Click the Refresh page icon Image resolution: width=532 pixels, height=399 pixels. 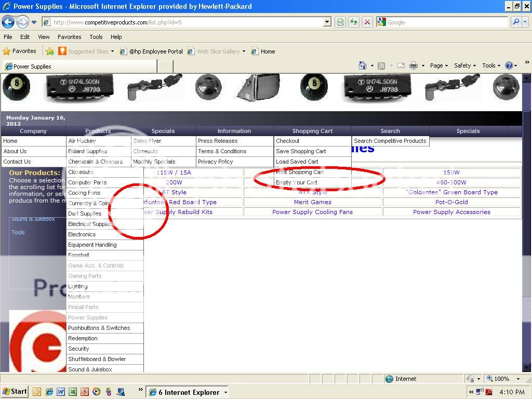pyautogui.click(x=354, y=22)
